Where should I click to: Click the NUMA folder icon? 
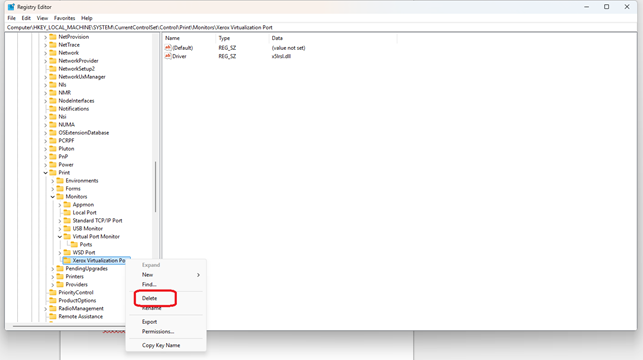coord(53,125)
